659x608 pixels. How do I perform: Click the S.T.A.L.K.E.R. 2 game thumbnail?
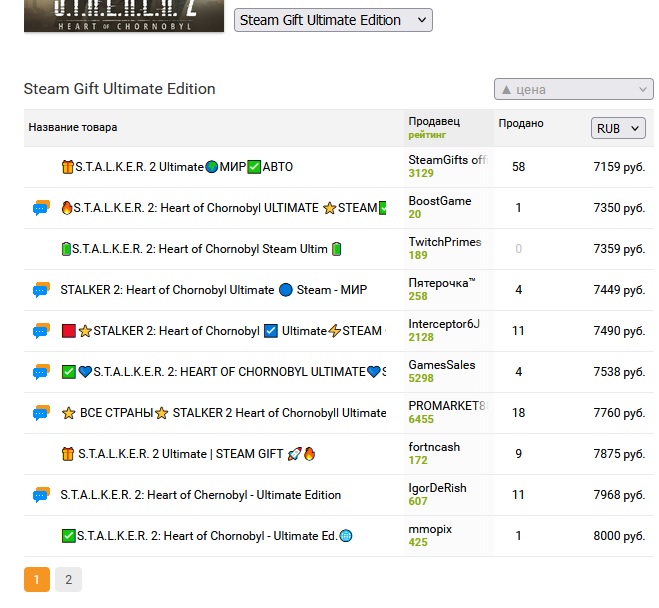124,16
